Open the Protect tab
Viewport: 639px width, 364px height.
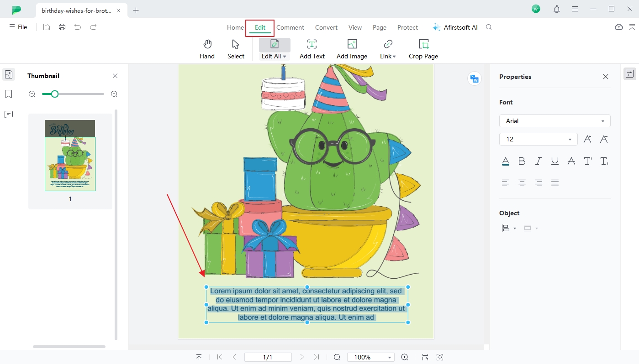(407, 27)
